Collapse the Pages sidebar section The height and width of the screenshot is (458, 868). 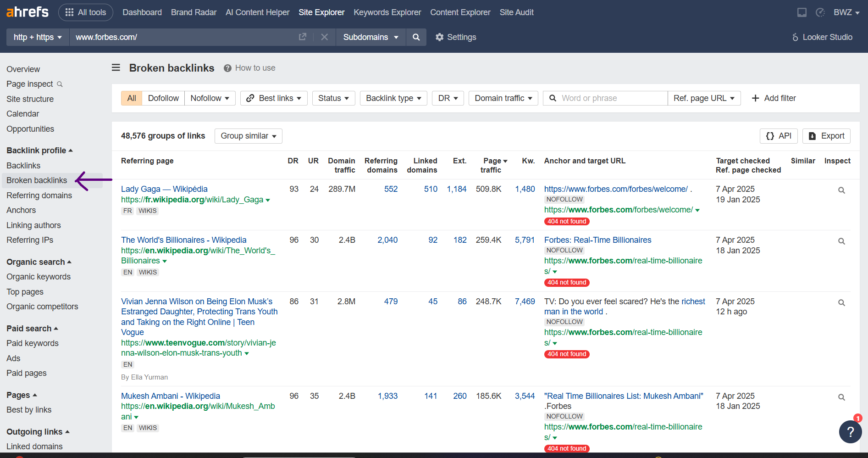22,395
